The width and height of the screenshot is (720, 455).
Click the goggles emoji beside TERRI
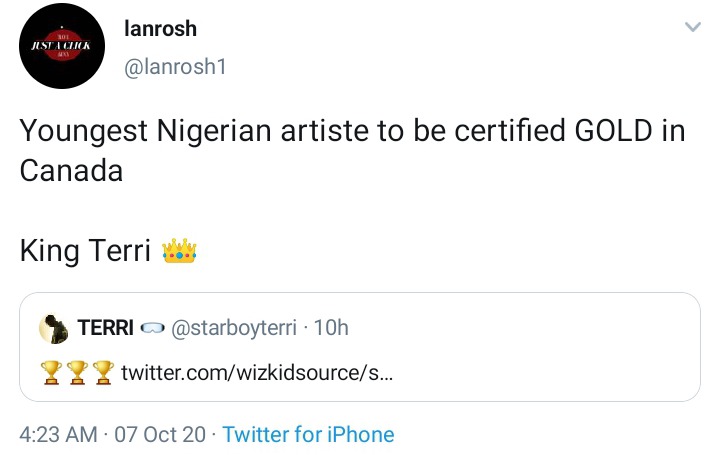click(x=152, y=328)
